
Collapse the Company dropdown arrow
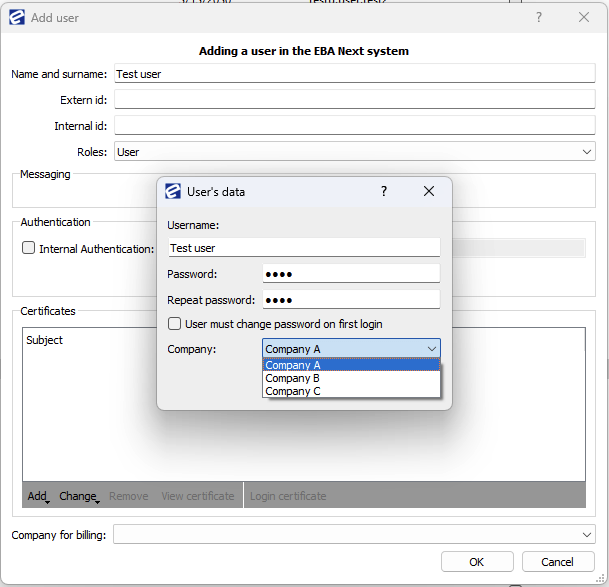(x=431, y=349)
